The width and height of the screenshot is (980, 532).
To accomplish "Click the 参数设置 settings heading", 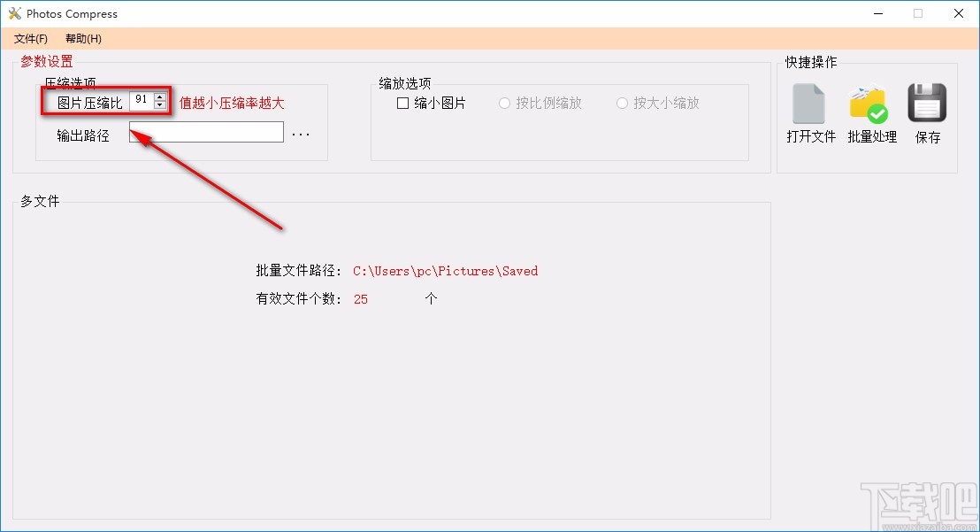I will click(x=46, y=61).
